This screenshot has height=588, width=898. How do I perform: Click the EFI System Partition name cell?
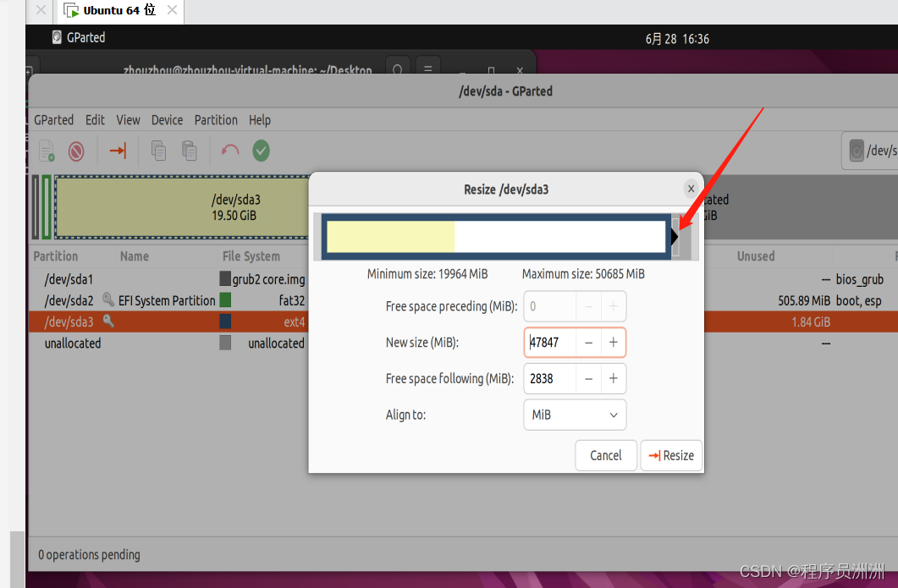(x=167, y=300)
